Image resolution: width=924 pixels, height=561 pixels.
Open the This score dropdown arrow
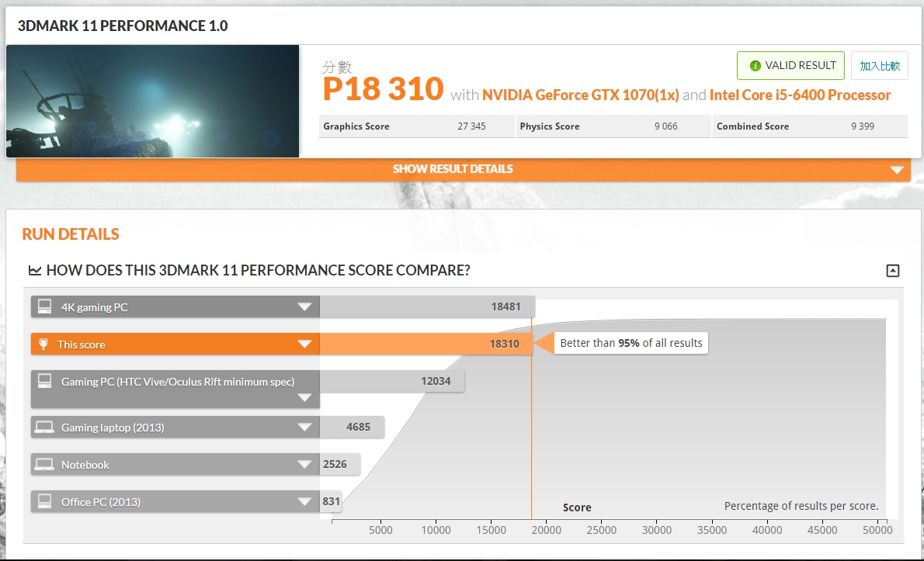coord(304,344)
